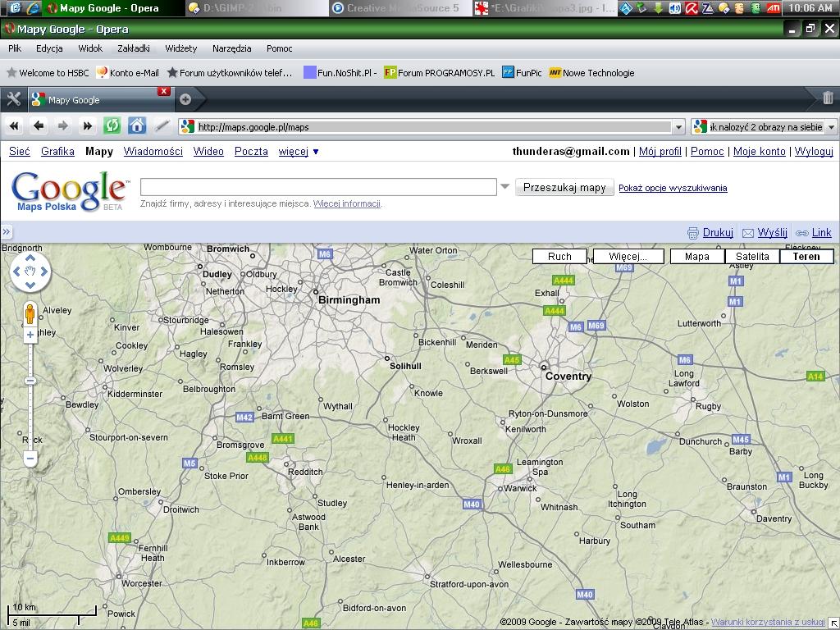Reload page with green refresh icon
This screenshot has width=840, height=630.
point(112,126)
